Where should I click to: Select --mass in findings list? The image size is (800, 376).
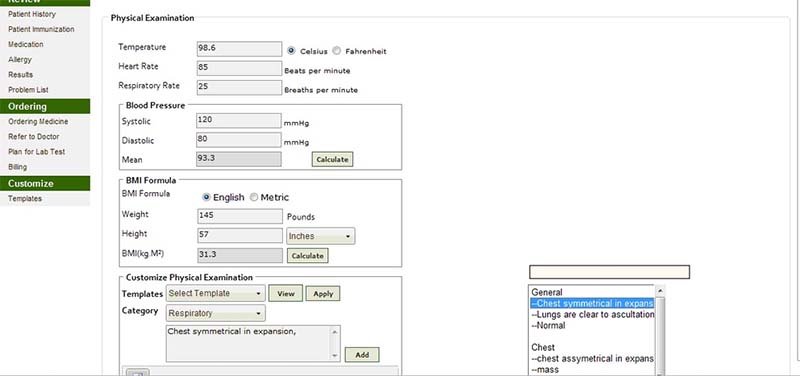(545, 369)
